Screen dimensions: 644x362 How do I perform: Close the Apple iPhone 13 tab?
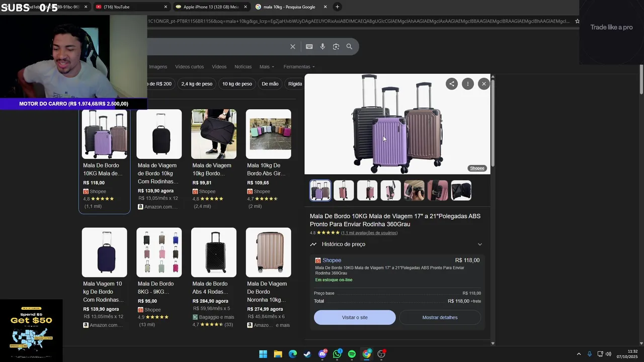click(x=246, y=7)
